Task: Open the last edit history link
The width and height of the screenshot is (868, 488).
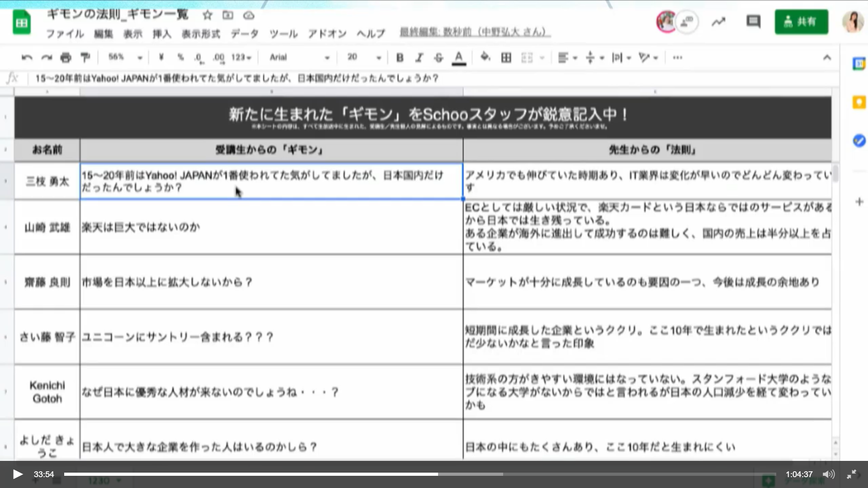Action: 475,32
